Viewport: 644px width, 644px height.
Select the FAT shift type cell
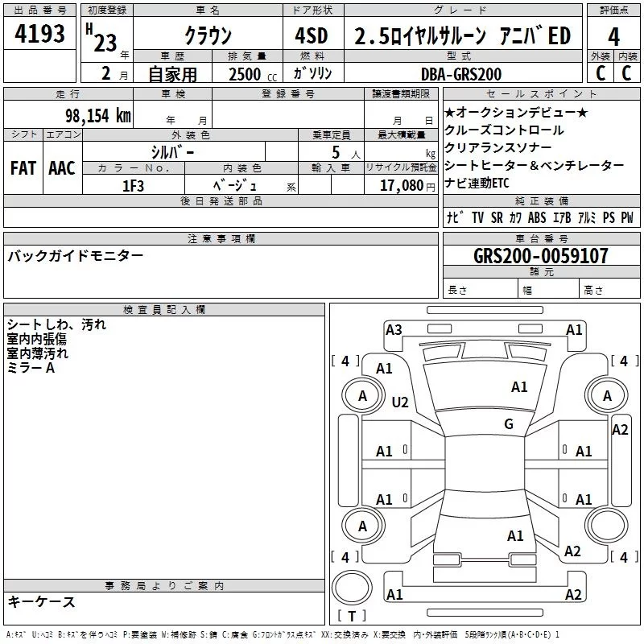click(x=23, y=168)
